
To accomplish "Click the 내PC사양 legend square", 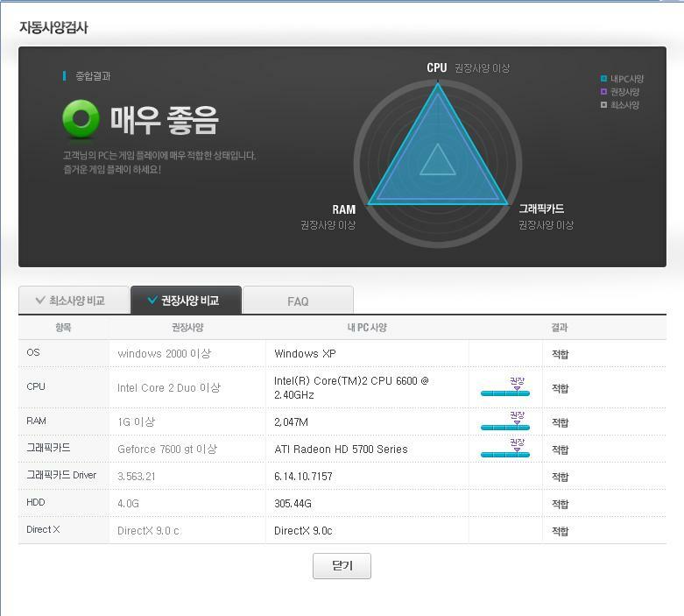I will (603, 79).
